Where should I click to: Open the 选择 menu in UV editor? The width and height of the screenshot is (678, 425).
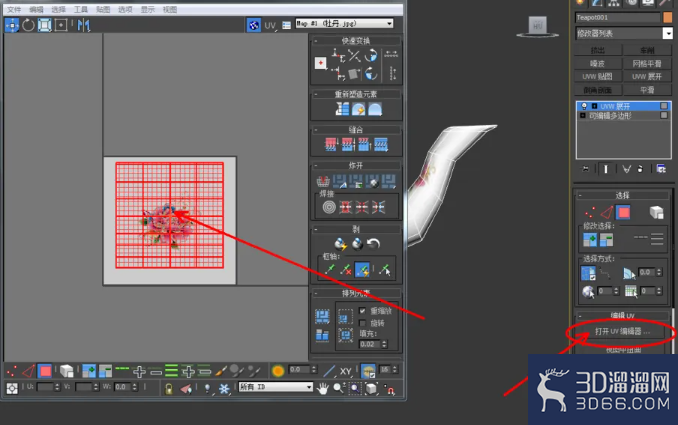pyautogui.click(x=58, y=10)
